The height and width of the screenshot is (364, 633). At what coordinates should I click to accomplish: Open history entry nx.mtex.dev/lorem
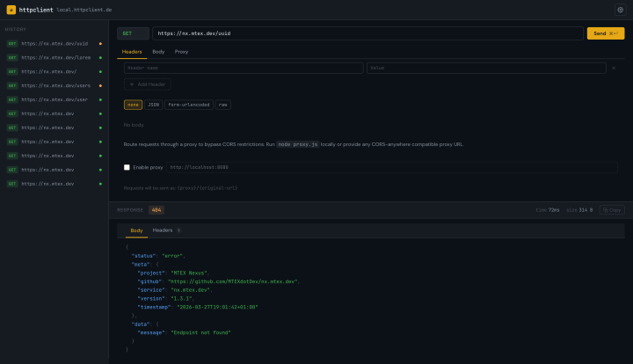tap(55, 58)
